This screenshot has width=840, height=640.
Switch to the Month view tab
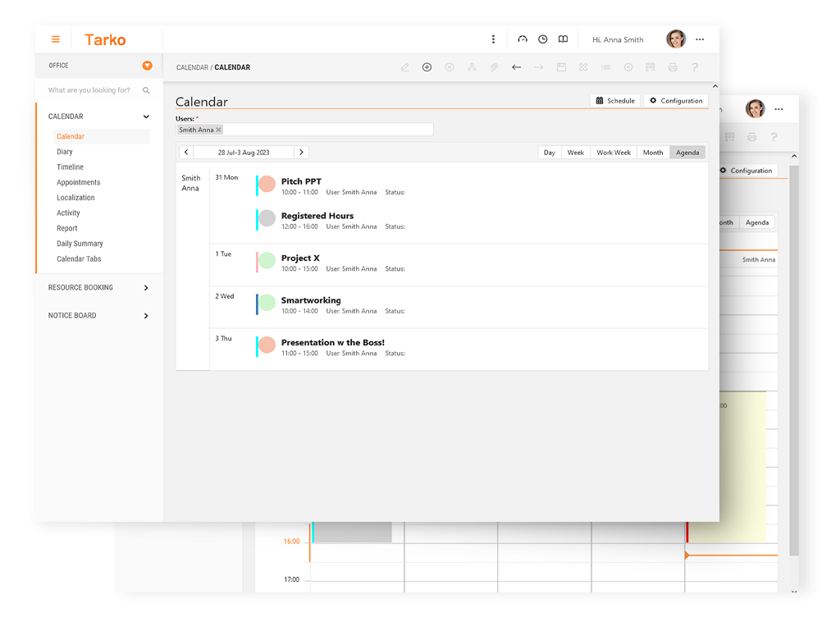pyautogui.click(x=653, y=153)
